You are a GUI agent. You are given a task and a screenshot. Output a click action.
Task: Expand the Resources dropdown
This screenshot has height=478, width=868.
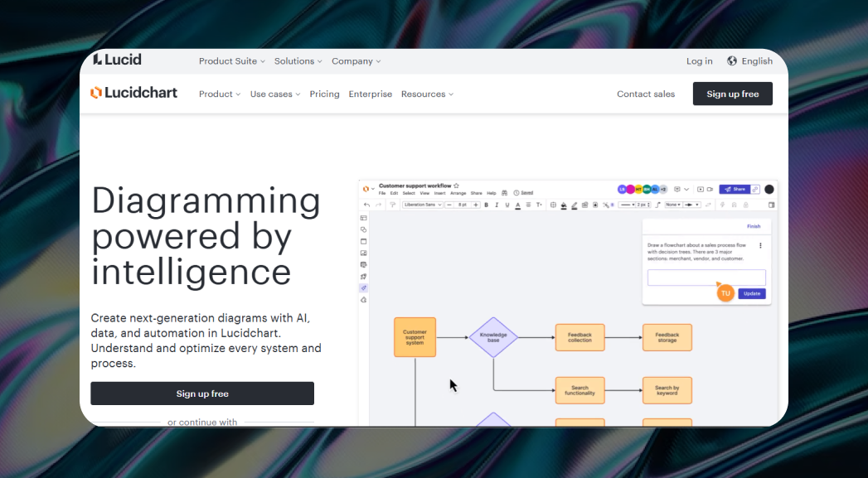tap(427, 94)
